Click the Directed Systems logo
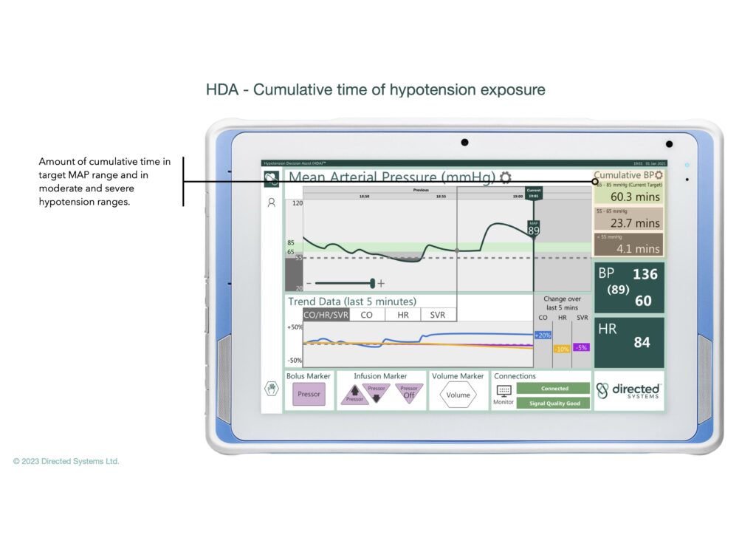The image size is (756, 535). (x=628, y=390)
